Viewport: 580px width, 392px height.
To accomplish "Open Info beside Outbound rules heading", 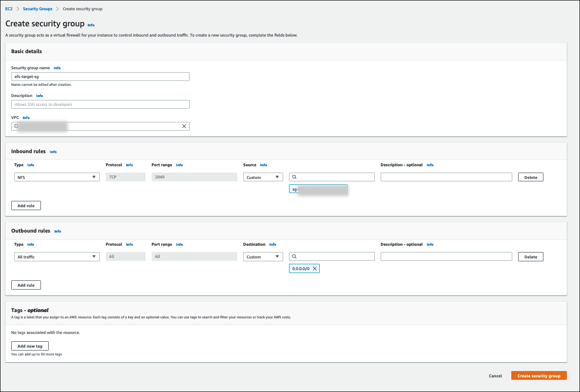I will (58, 231).
